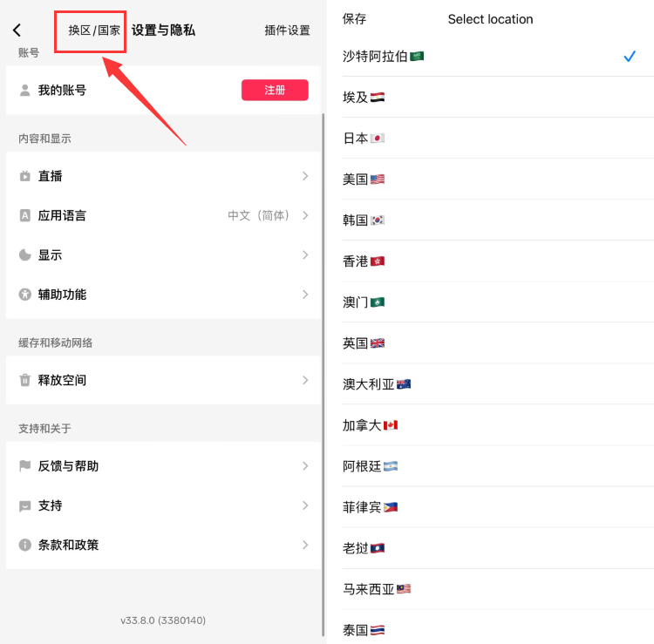Click the live TV icon beside 直播
The height and width of the screenshot is (644, 654).
click(x=25, y=176)
